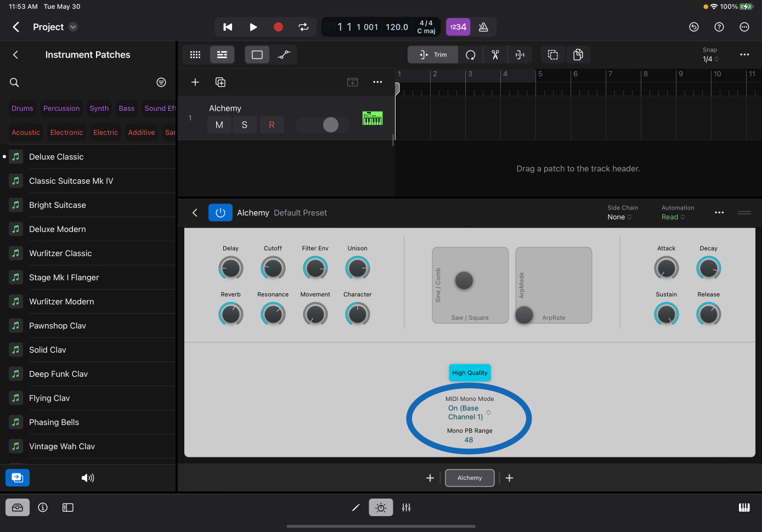The image size is (762, 532).
Task: Change Automation Read mode
Action: tap(673, 217)
